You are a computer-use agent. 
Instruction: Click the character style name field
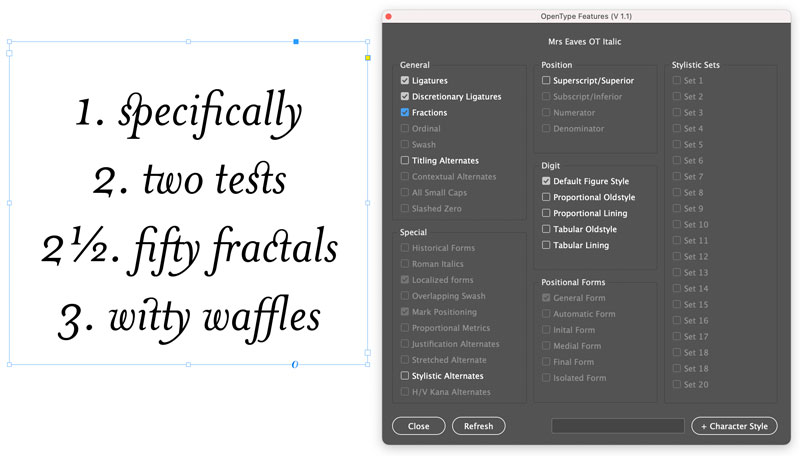click(618, 426)
